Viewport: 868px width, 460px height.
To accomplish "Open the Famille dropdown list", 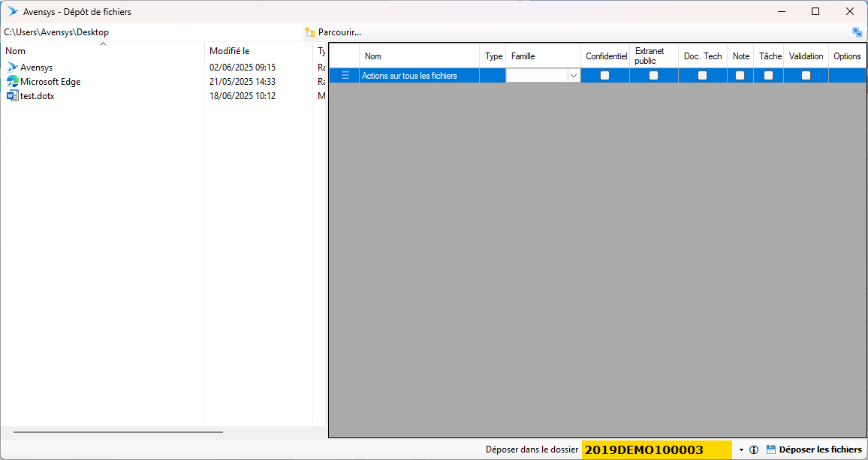I will pyautogui.click(x=573, y=76).
